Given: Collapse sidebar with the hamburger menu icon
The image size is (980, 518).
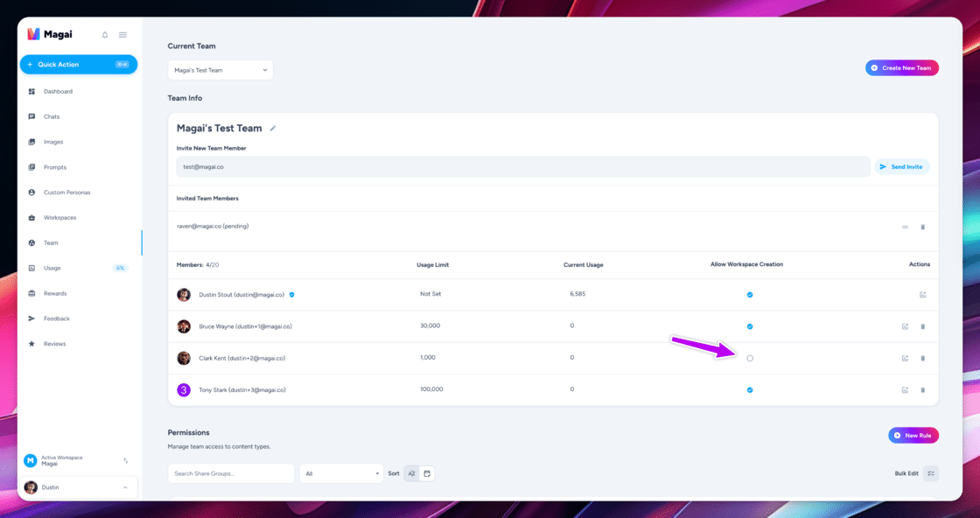Looking at the screenshot, I should click(122, 35).
